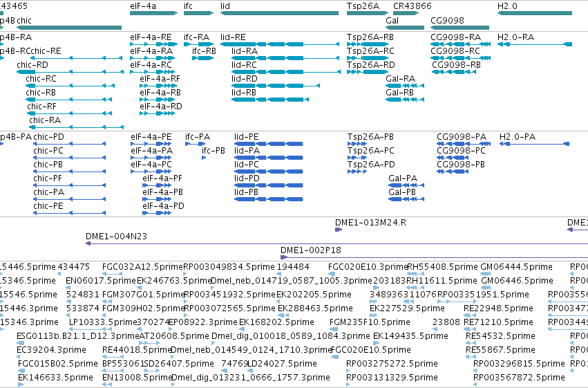Click the ifc gene feature
588x388 pixels.
click(x=199, y=13)
